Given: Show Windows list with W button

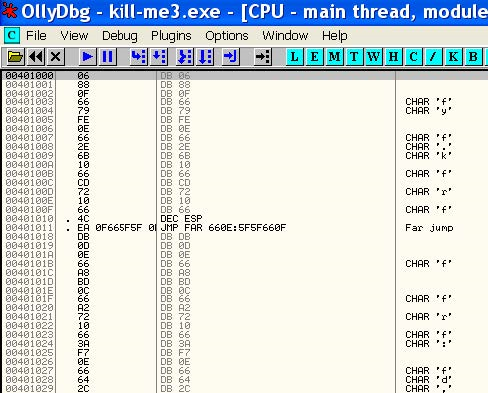Looking at the screenshot, I should click(x=374, y=57).
